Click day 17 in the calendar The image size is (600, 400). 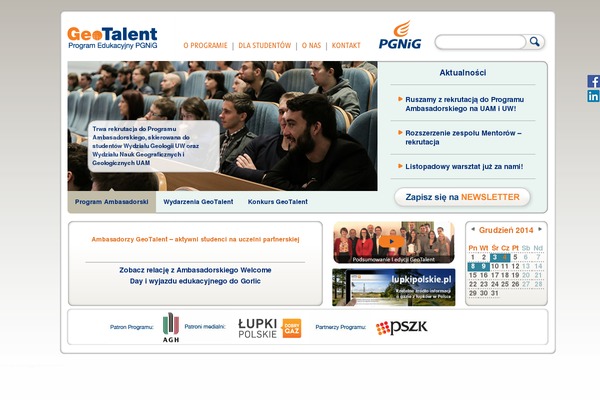(495, 275)
